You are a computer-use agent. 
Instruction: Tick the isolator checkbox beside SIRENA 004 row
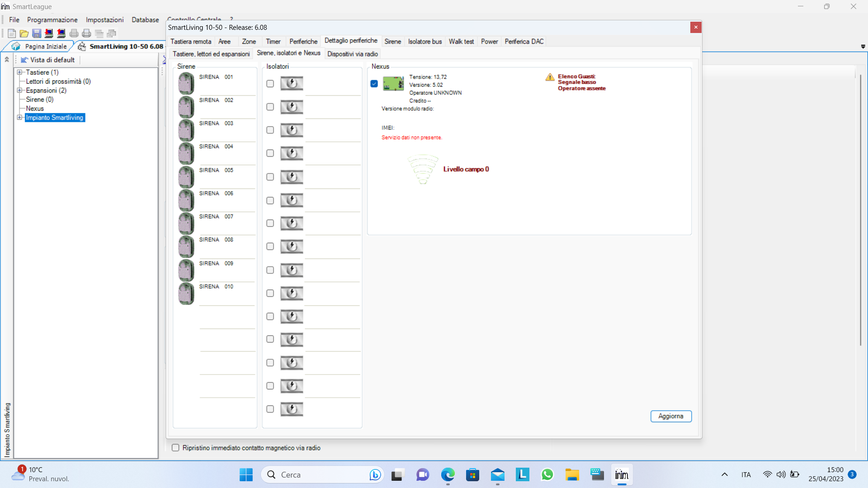[270, 154]
